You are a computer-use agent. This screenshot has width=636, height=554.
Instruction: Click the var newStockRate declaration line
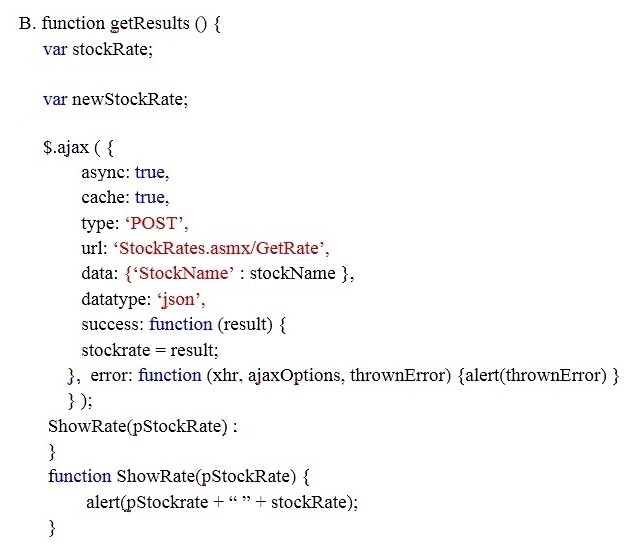116,99
